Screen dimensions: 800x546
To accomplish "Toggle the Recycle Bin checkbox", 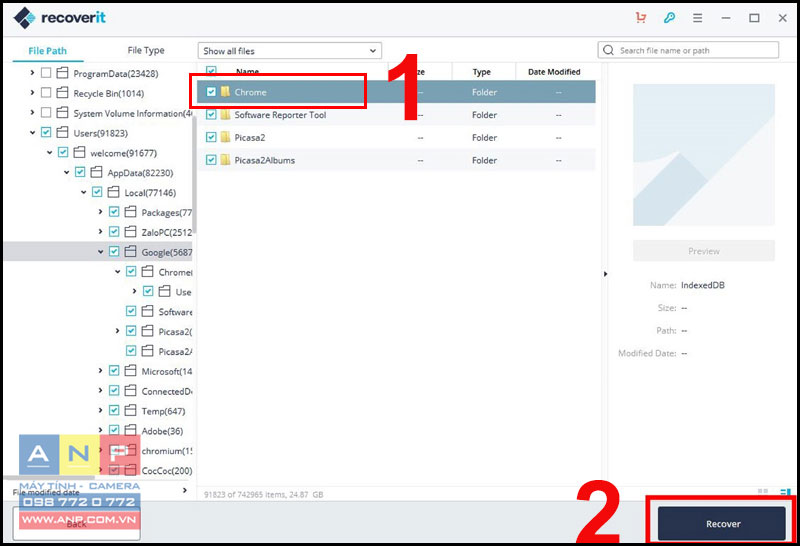I will pos(46,93).
